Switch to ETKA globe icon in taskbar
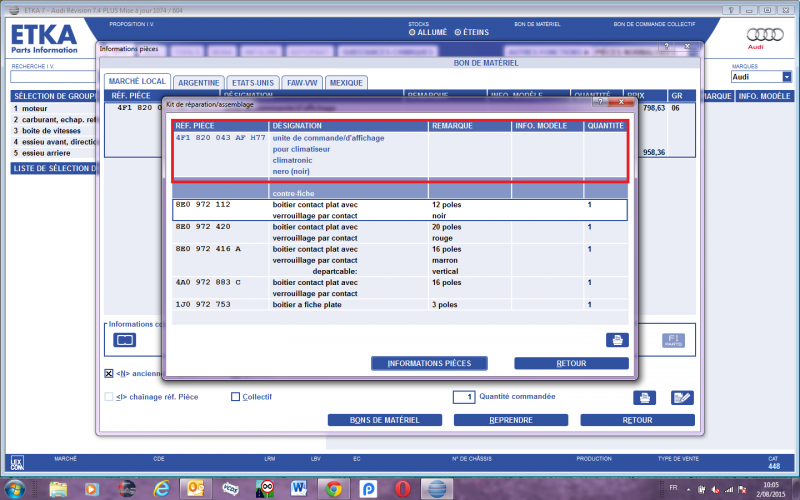This screenshot has width=800, height=500. (x=437, y=489)
